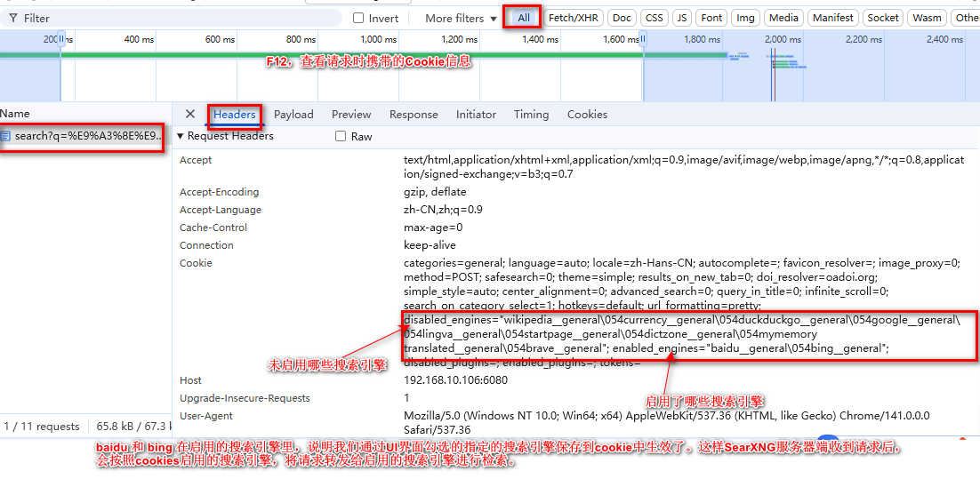Click the document icon of search request
980x479 pixels.
coord(5,135)
